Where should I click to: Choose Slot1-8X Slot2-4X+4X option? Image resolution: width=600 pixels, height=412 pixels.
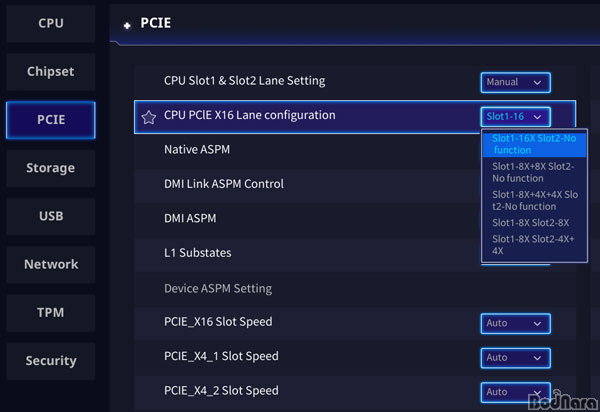point(533,245)
